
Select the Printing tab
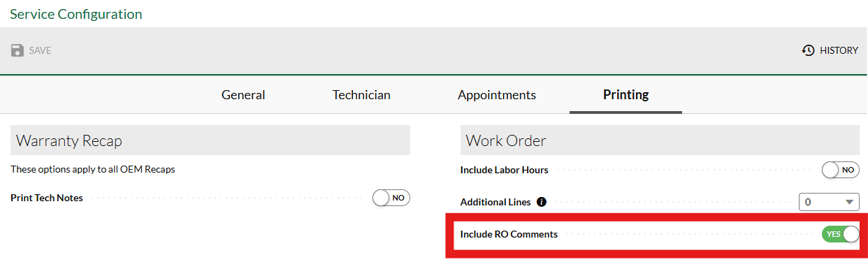pyautogui.click(x=626, y=94)
